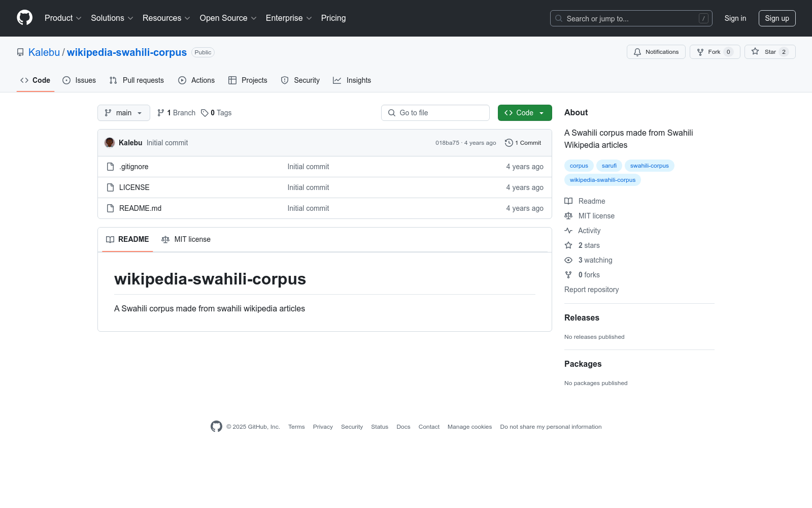
Task: Click the Sign up button
Action: click(777, 18)
